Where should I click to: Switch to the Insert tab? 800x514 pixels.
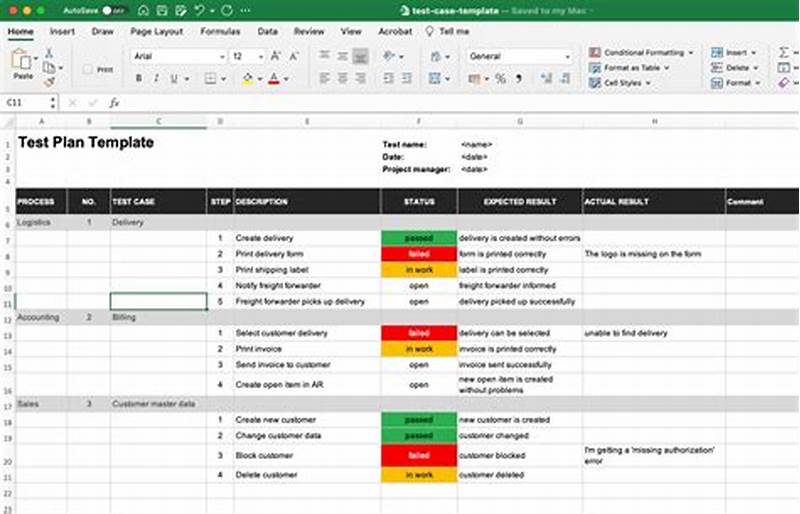click(62, 31)
